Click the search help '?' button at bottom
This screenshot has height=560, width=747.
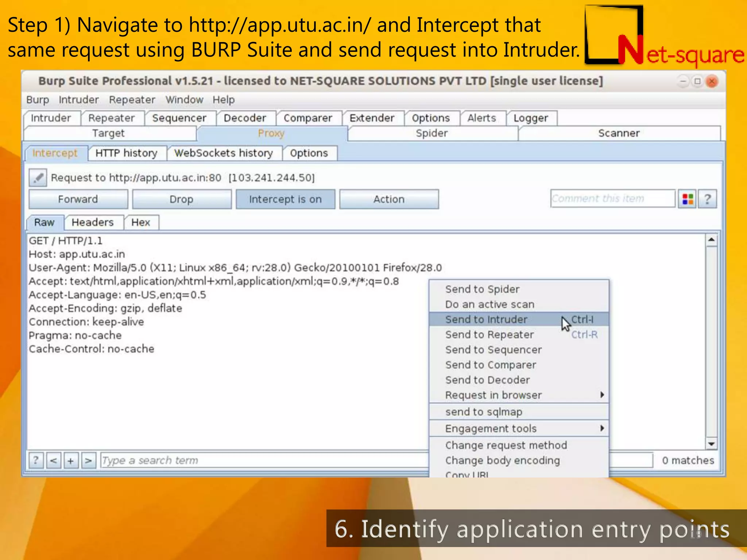tap(36, 460)
